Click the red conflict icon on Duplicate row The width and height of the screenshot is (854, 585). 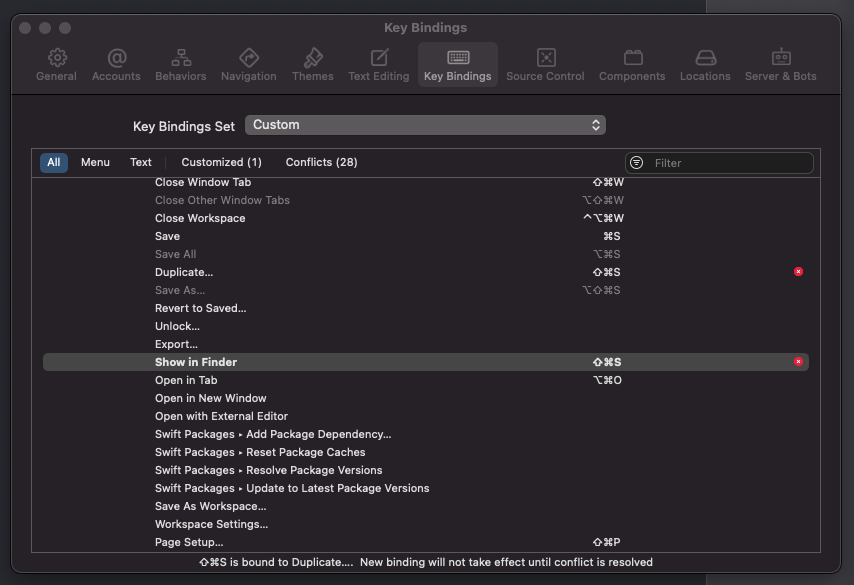[798, 272]
